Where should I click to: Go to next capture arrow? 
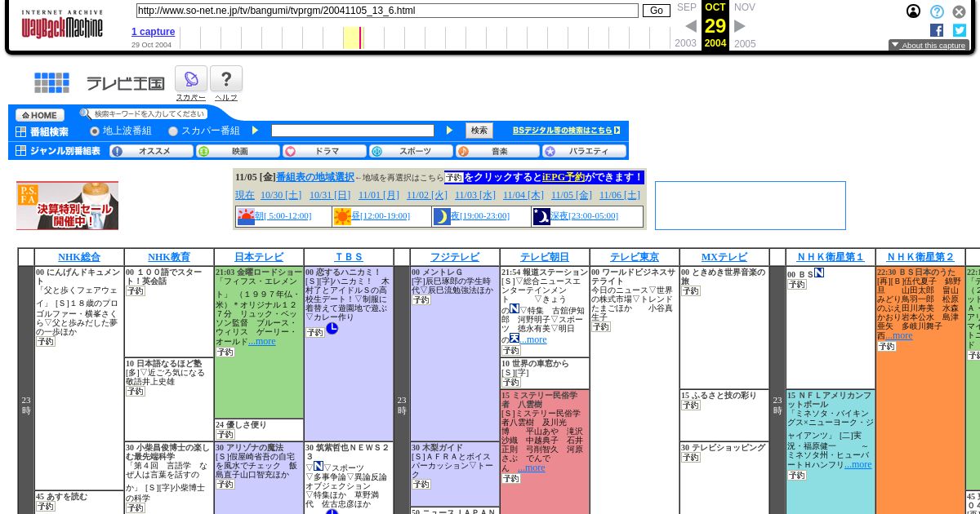[740, 26]
